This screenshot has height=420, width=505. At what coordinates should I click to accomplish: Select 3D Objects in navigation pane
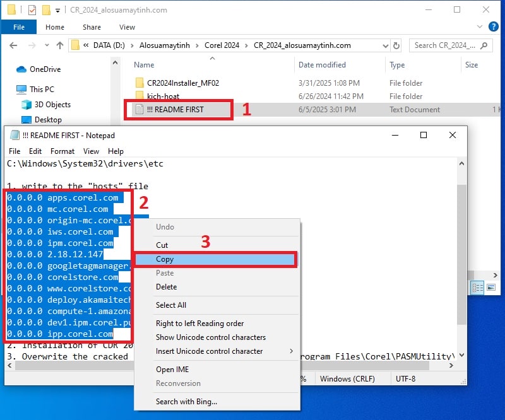point(52,105)
